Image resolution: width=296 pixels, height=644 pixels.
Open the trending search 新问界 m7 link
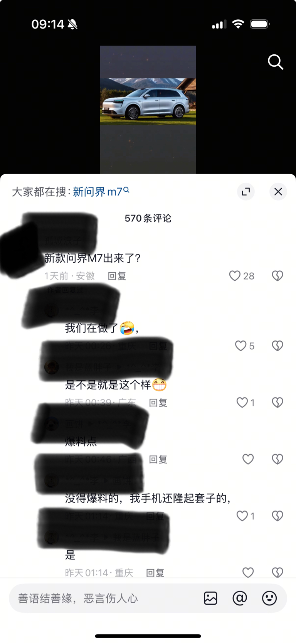point(101,192)
